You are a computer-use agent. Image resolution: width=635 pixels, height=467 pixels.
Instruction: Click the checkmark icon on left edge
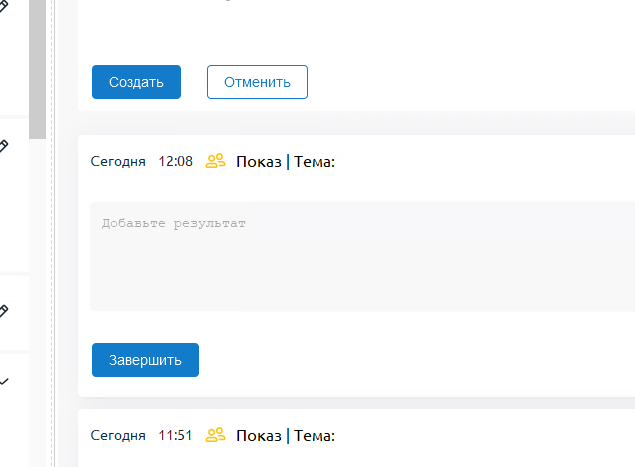(5, 381)
